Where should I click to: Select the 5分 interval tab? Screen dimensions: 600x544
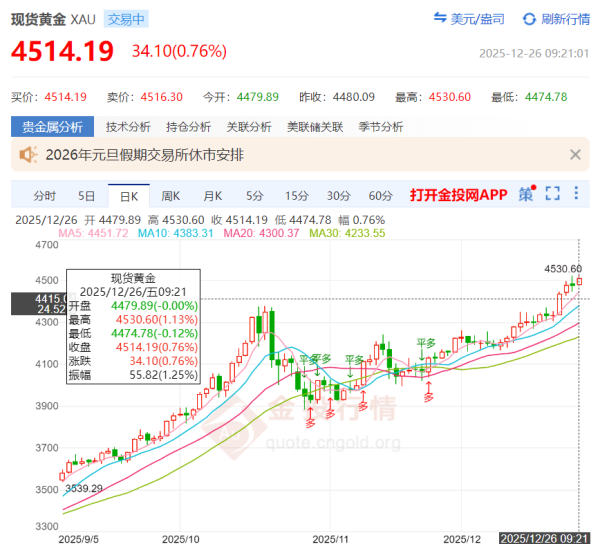[x=255, y=196]
